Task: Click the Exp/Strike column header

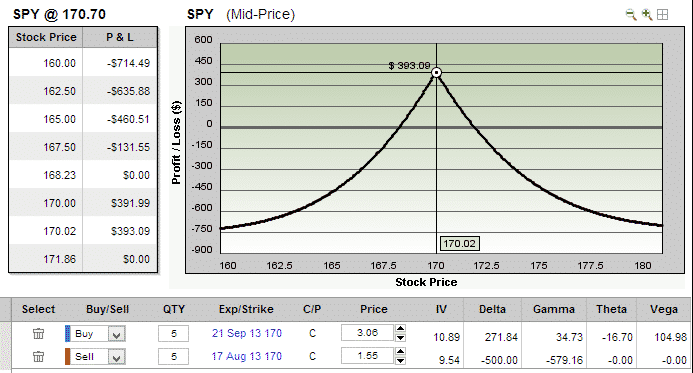Action: [246, 309]
